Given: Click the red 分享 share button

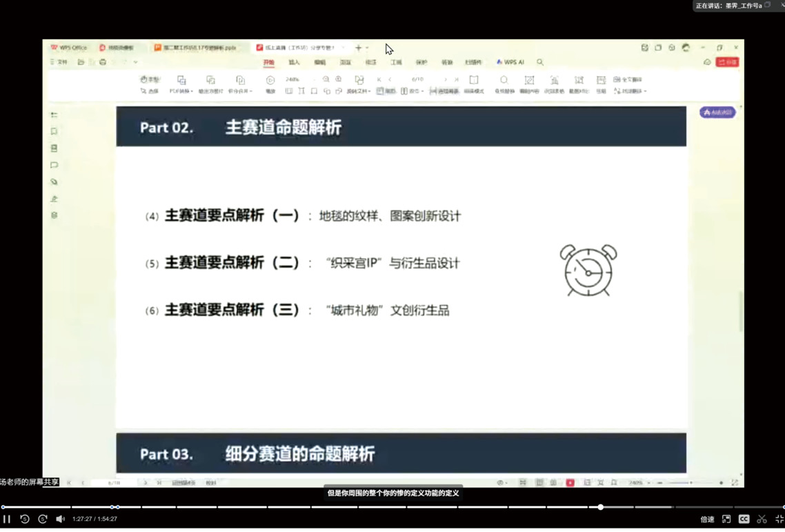Looking at the screenshot, I should [727, 62].
